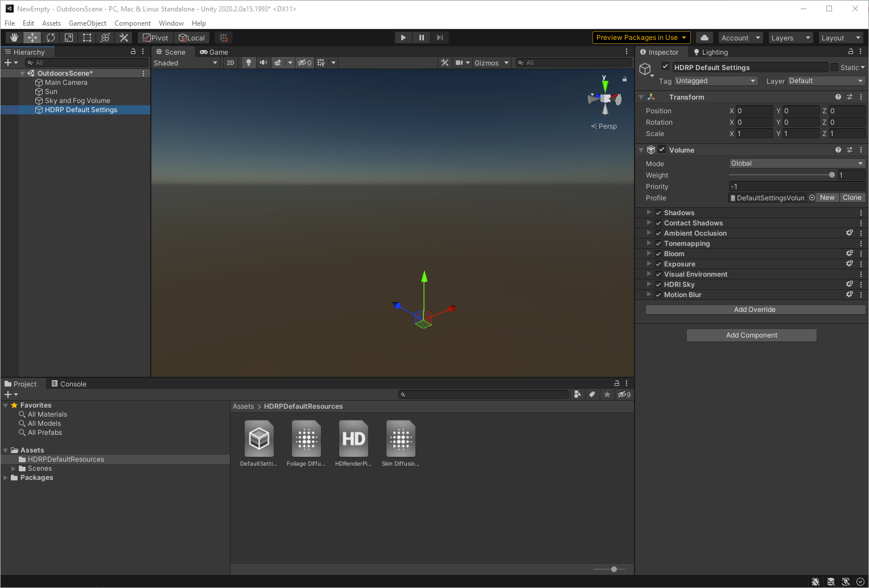Toggle scene lighting bulb icon
Image resolution: width=869 pixels, height=588 pixels.
[249, 63]
